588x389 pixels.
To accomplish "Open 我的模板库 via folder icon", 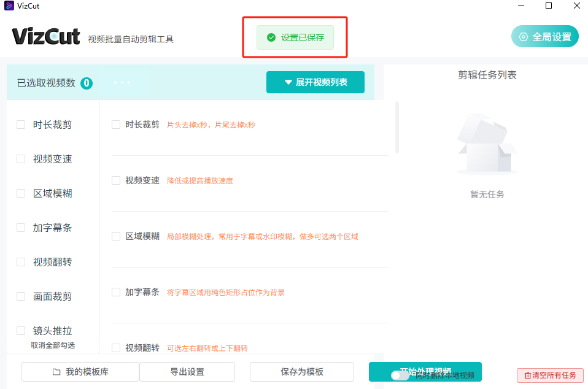I will coord(56,372).
